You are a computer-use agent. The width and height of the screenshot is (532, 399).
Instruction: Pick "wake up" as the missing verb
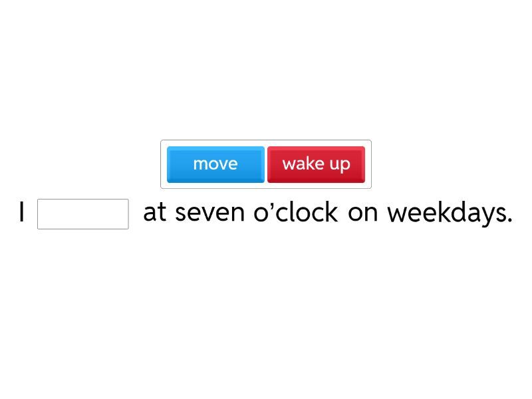[316, 164]
